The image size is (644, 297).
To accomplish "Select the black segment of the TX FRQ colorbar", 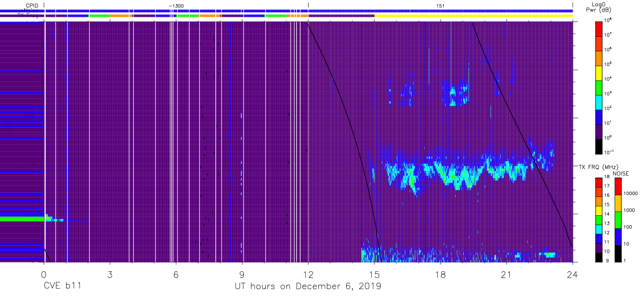I will point(599,257).
